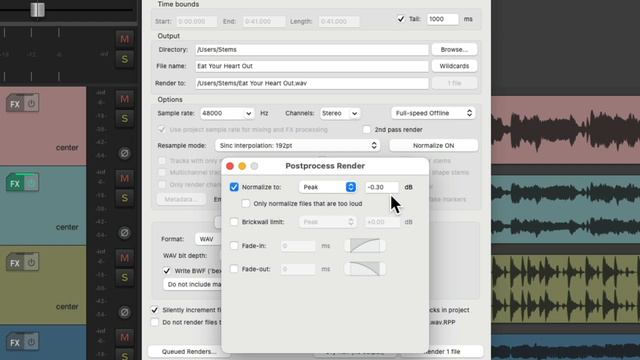Image resolution: width=640 pixels, height=360 pixels.
Task: Click the Directory /Users/Stems field
Action: point(312,49)
